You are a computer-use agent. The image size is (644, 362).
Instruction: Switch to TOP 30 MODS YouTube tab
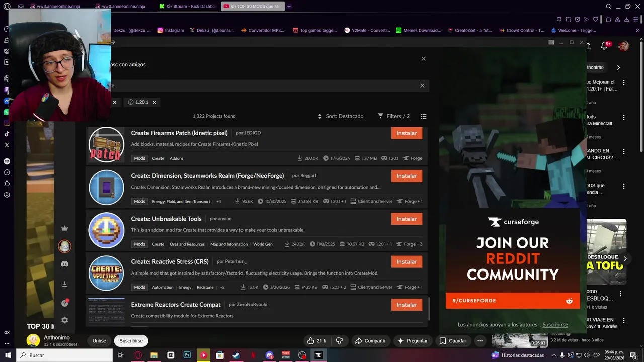click(x=253, y=6)
